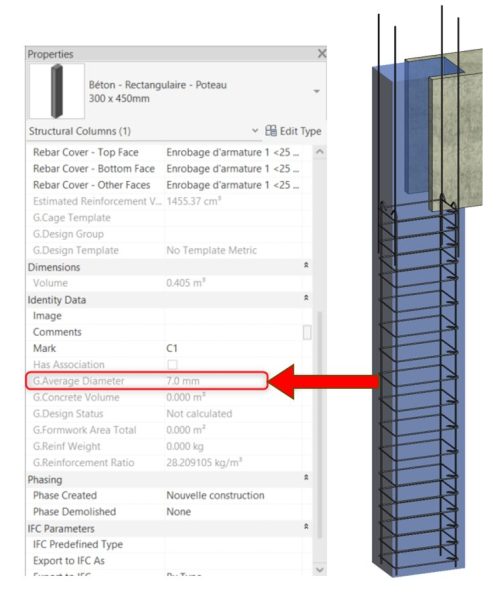This screenshot has width=500, height=594.
Task: Click the Edit Type icon
Action: point(271,131)
